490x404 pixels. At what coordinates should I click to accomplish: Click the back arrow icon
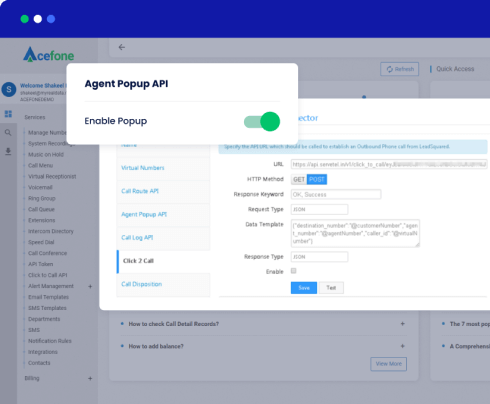pos(122,47)
